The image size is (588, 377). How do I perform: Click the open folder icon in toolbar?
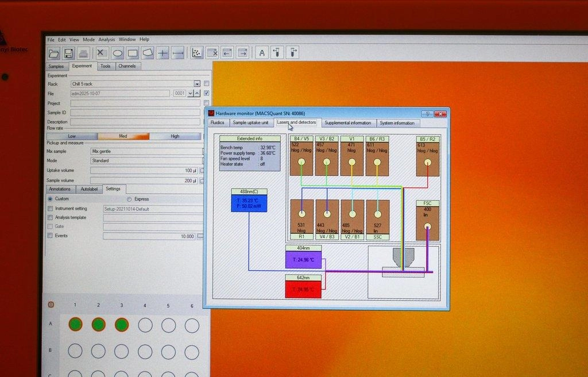click(53, 53)
